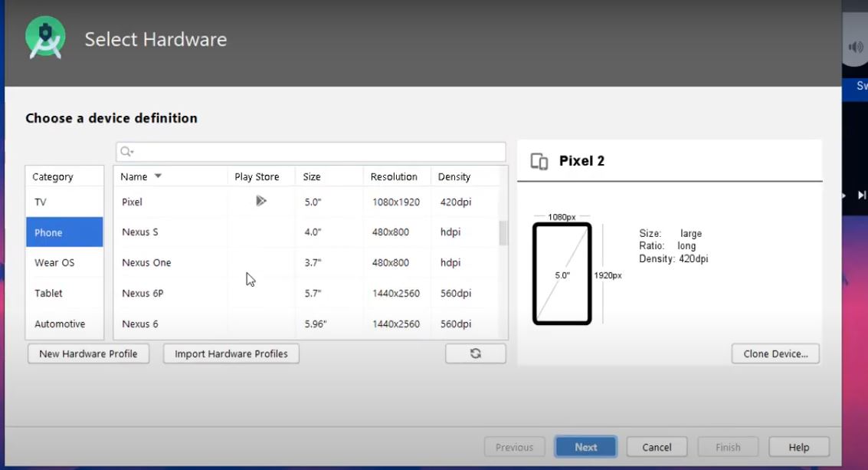Click the 5.96" size cell

[316, 324]
